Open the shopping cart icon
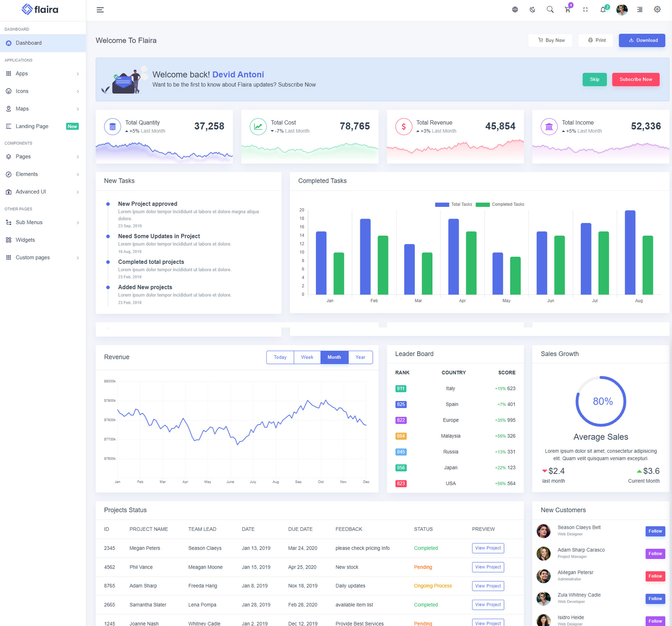 click(x=567, y=10)
